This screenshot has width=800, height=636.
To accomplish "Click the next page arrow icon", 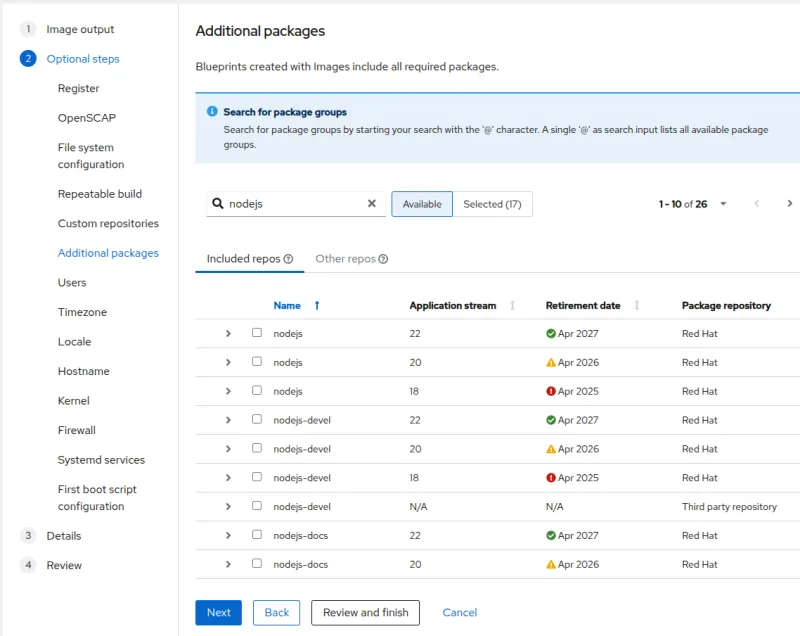I will click(x=789, y=203).
